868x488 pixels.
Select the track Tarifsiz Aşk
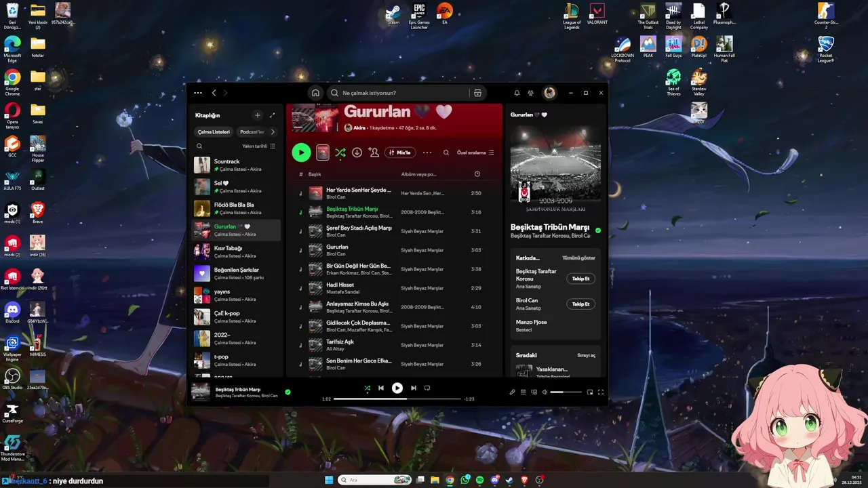pyautogui.click(x=395, y=345)
